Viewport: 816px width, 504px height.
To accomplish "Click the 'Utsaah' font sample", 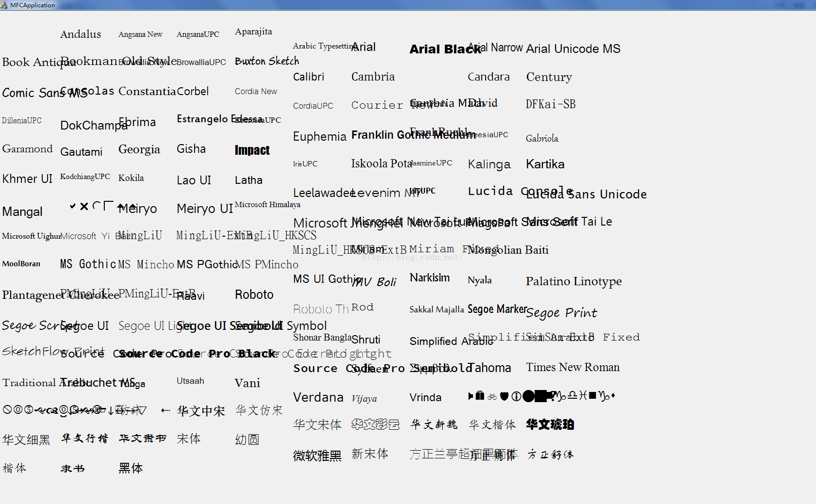I will 190,381.
